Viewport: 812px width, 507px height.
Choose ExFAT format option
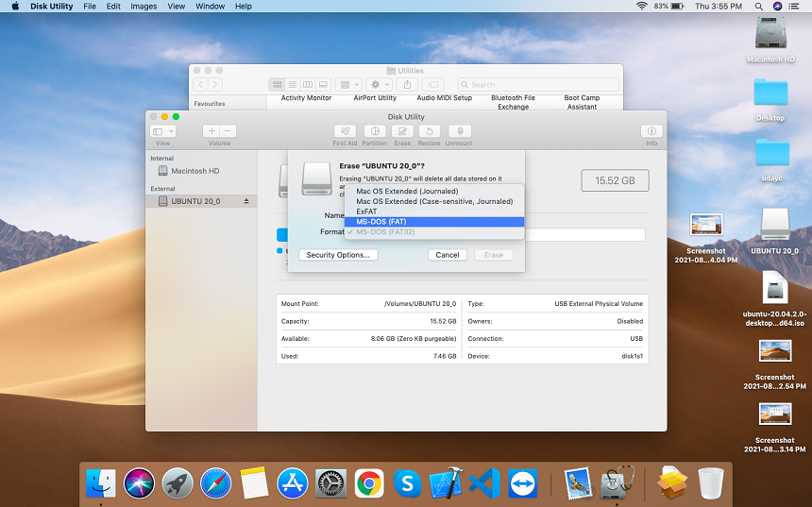pos(434,211)
